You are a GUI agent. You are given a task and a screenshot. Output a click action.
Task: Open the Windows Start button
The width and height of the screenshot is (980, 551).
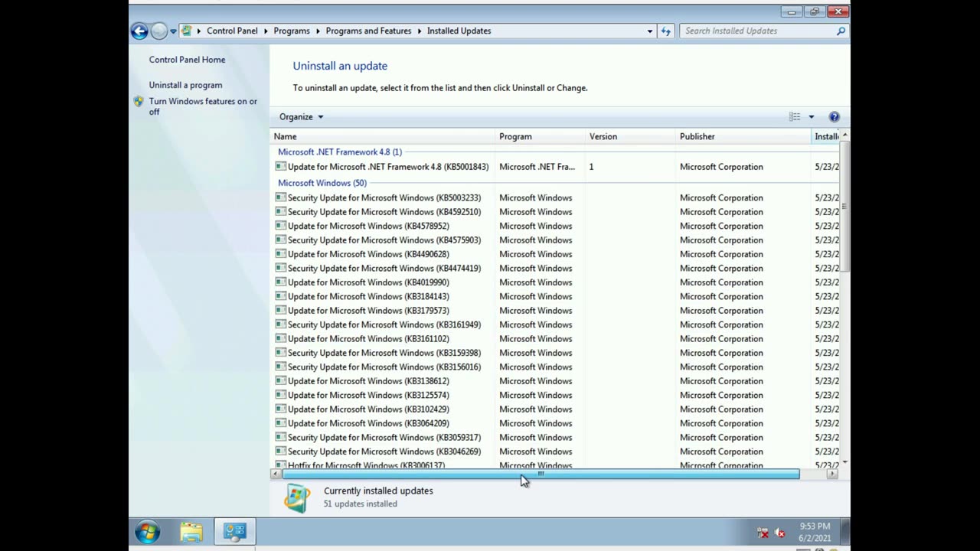point(148,532)
